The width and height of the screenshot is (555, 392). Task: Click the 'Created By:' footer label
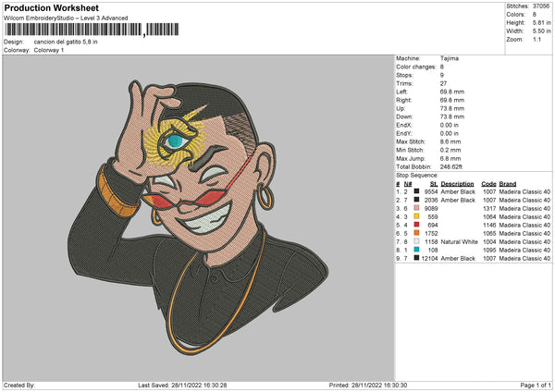point(19,385)
